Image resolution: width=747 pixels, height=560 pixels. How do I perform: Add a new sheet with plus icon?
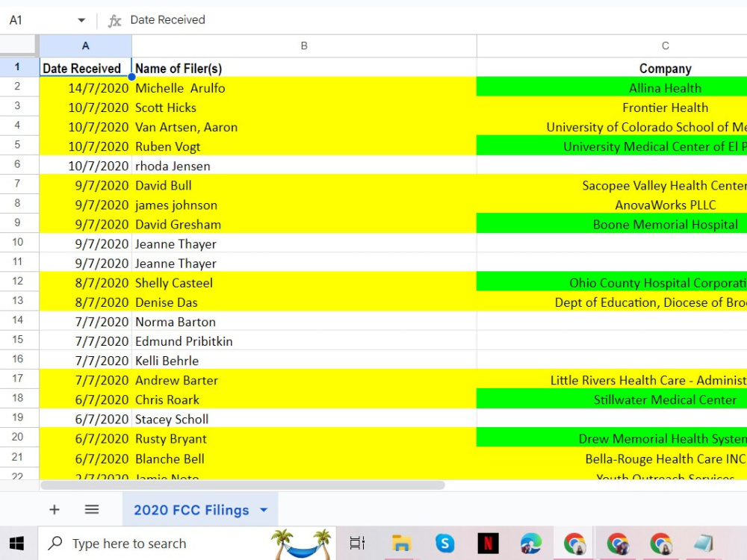[x=55, y=509]
